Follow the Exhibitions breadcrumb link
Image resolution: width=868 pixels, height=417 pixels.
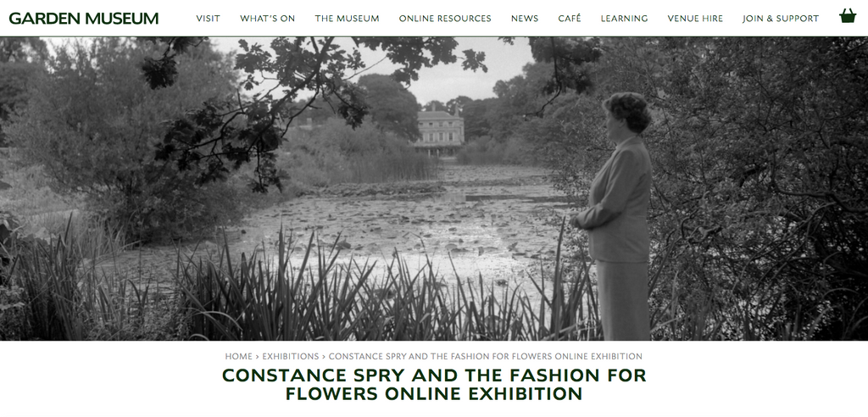click(291, 356)
